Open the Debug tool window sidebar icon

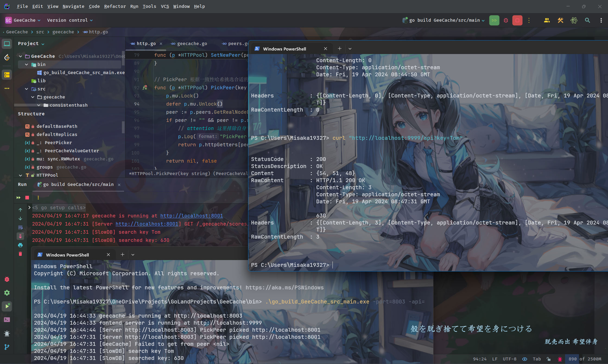coord(7,279)
